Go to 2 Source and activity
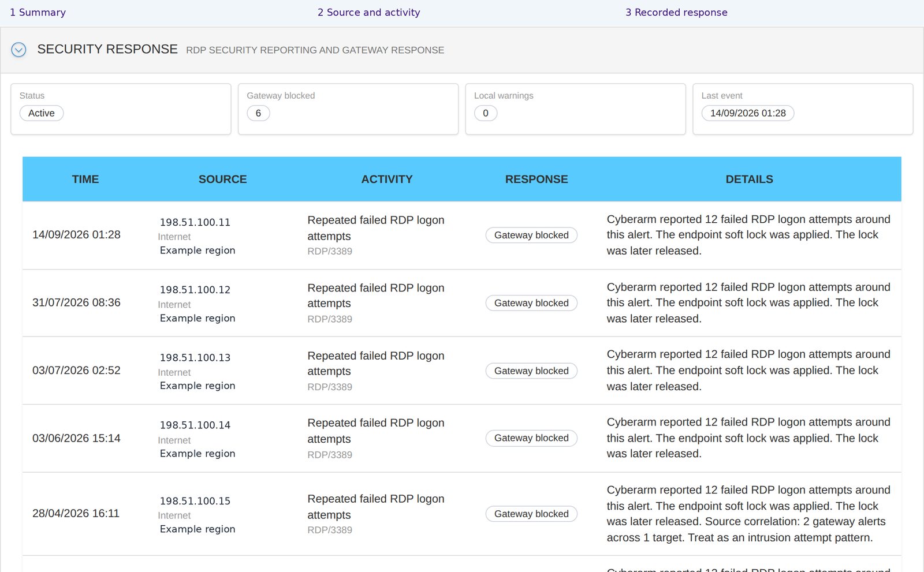 368,12
